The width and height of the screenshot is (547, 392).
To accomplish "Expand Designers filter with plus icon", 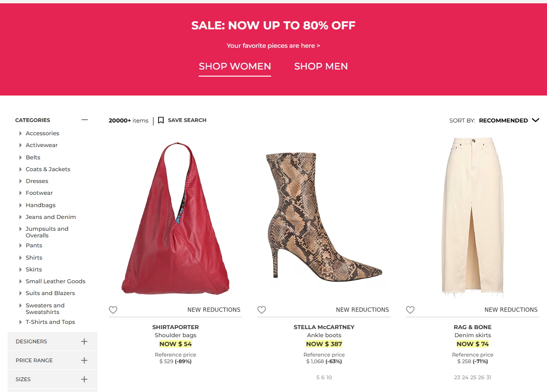I will coord(84,341).
